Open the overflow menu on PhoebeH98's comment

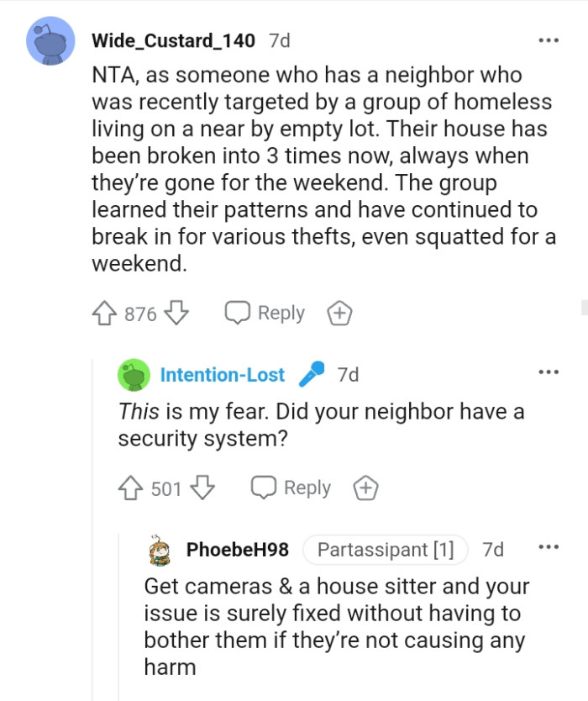[549, 548]
